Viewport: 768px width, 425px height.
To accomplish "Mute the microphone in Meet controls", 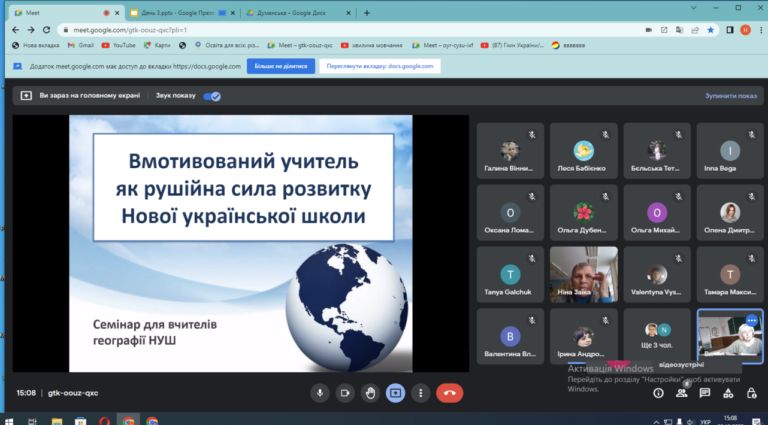I will point(320,393).
